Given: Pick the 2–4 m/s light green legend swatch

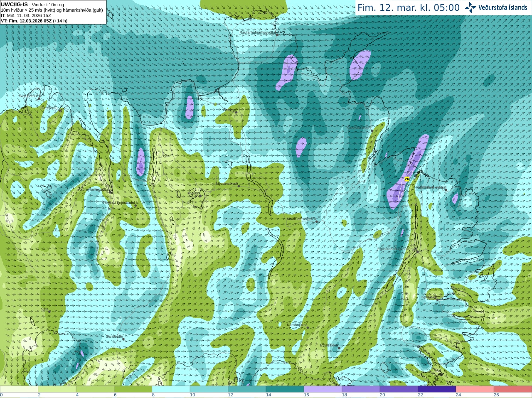Looking at the screenshot, I should [x=57, y=389].
